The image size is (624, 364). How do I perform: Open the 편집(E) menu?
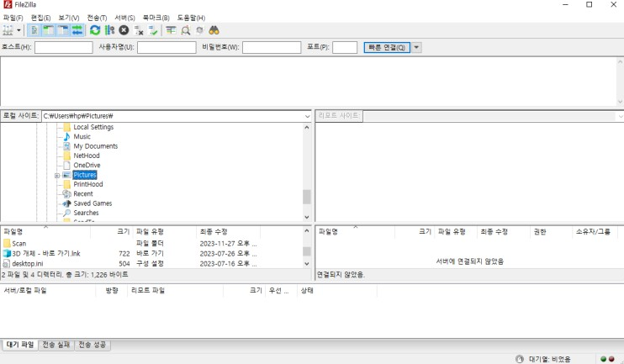(x=40, y=18)
